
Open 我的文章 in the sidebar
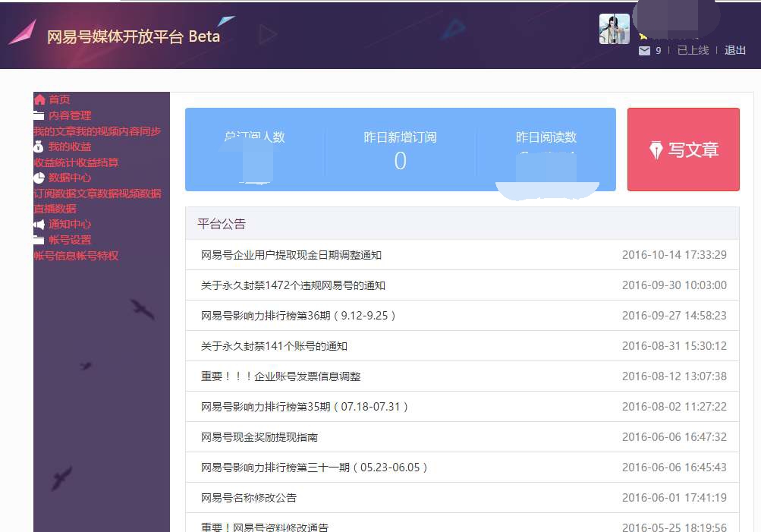coord(49,131)
